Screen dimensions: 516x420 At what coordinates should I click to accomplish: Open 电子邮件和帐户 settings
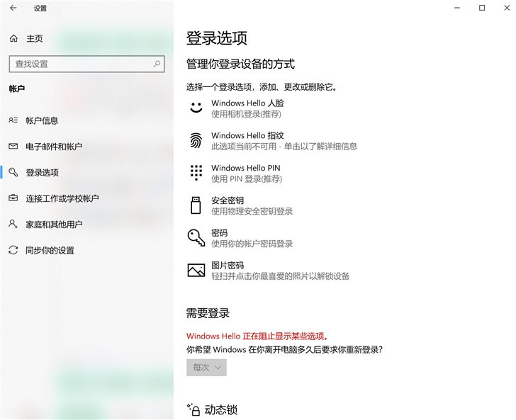(x=54, y=146)
